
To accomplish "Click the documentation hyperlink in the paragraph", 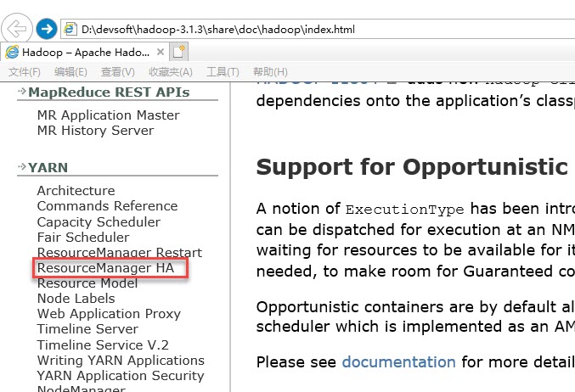I will tap(398, 362).
